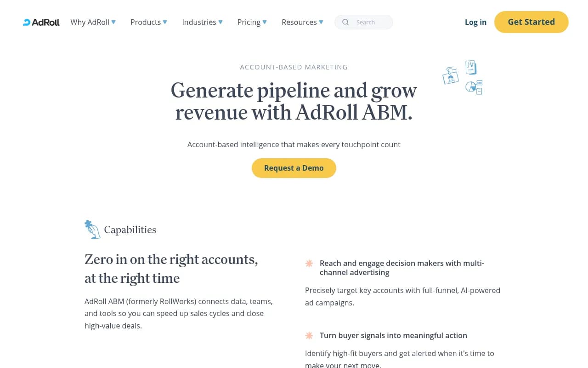Expand the Industries dropdown
This screenshot has width=588, height=368.
tap(220, 22)
